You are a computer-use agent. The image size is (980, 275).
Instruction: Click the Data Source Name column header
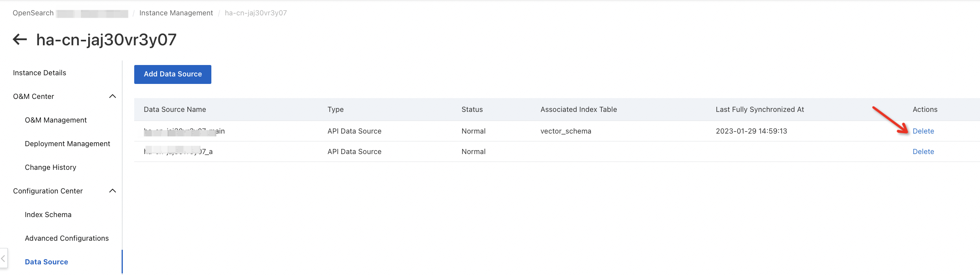tap(175, 110)
